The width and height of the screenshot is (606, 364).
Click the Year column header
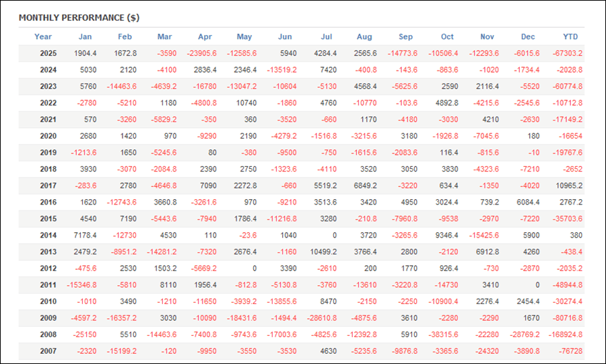pyautogui.click(x=43, y=37)
